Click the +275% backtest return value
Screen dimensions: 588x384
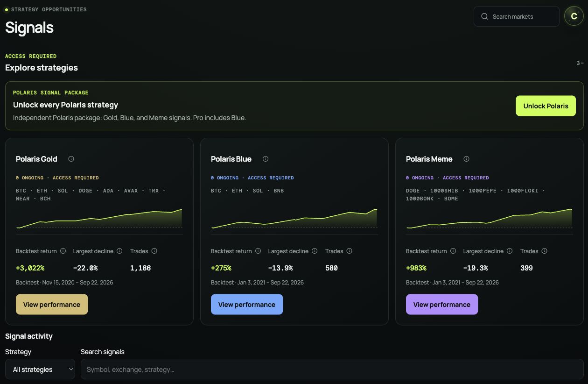(x=221, y=268)
